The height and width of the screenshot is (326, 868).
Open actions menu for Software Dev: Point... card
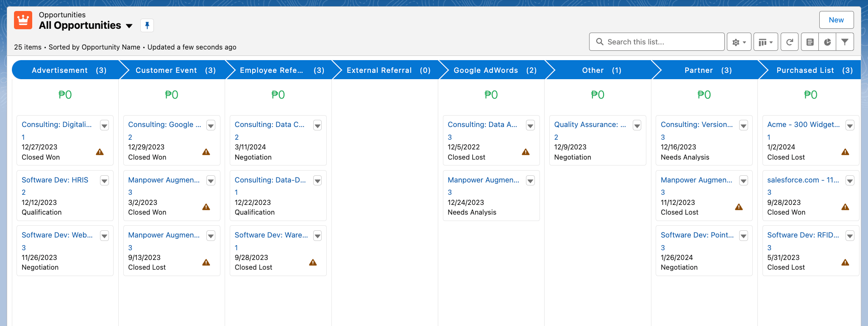[x=743, y=236]
